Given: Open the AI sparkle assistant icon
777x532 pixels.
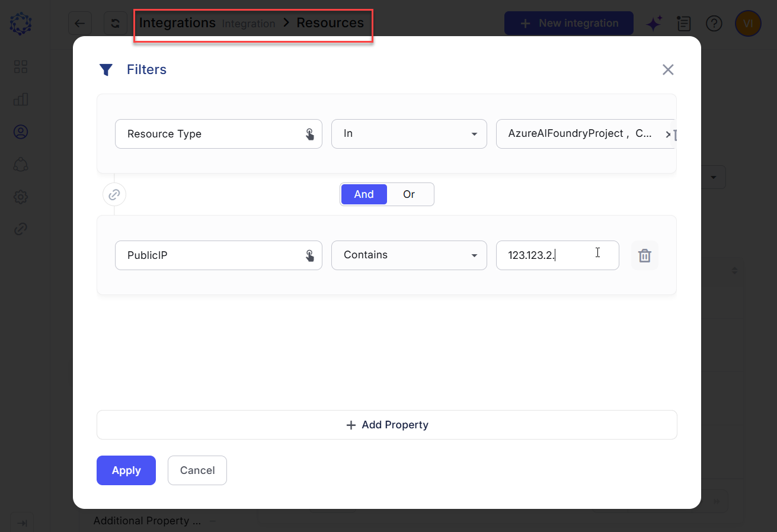Looking at the screenshot, I should coord(654,24).
